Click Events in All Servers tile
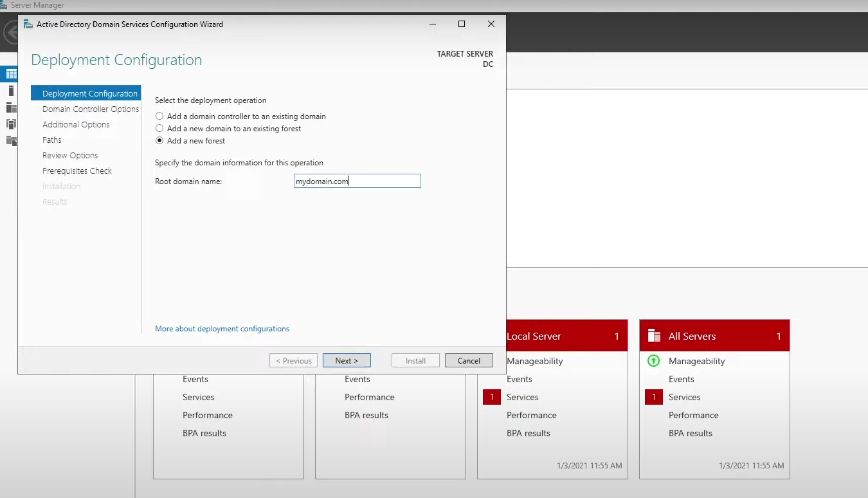This screenshot has width=868, height=498. pyautogui.click(x=682, y=379)
